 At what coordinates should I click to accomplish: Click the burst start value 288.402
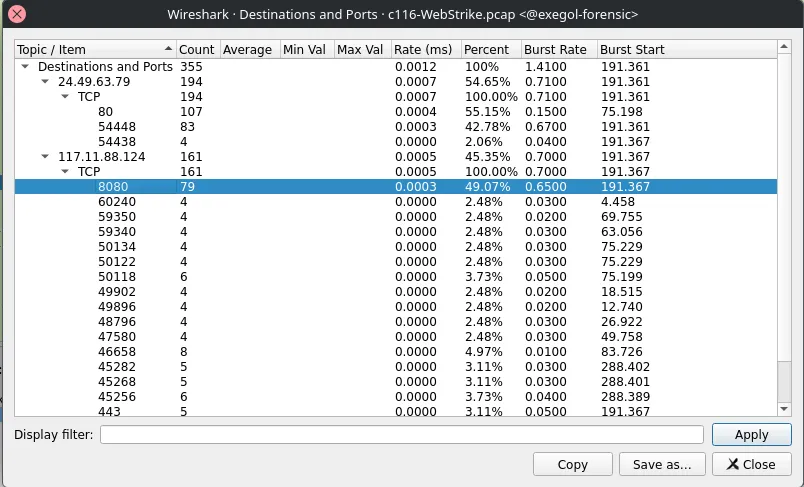click(x=625, y=367)
